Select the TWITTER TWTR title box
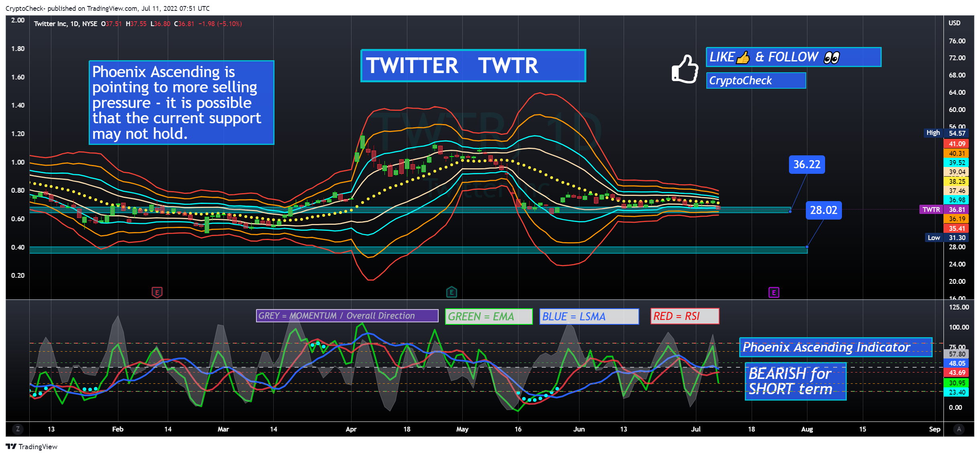 coord(473,66)
